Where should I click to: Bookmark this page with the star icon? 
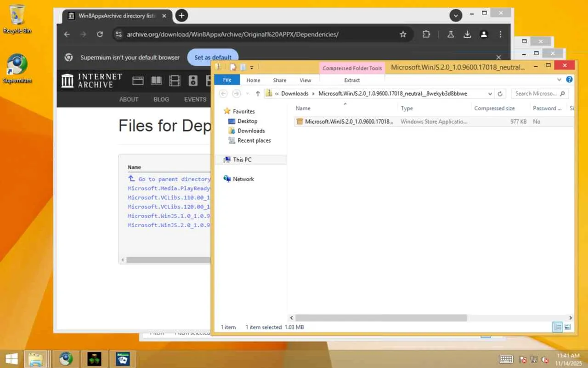click(403, 34)
